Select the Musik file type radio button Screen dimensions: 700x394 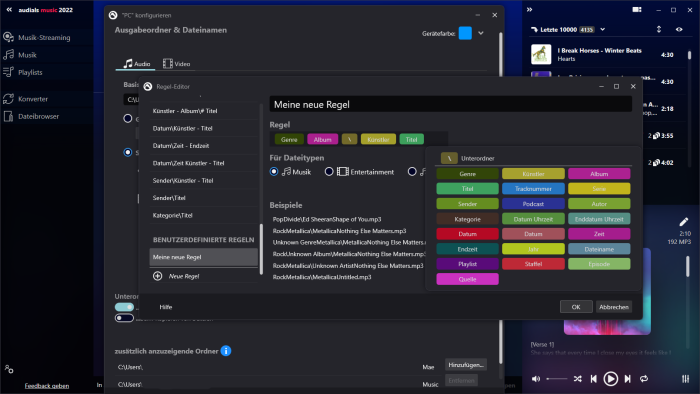274,172
